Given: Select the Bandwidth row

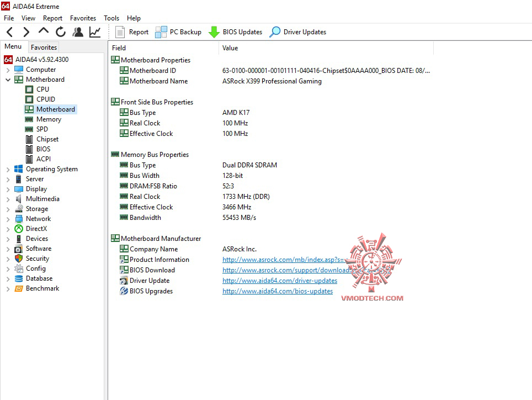Looking at the screenshot, I should pos(272,217).
